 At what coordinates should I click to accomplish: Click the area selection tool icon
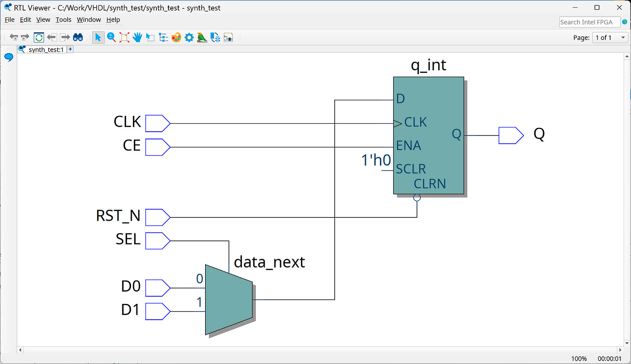150,38
